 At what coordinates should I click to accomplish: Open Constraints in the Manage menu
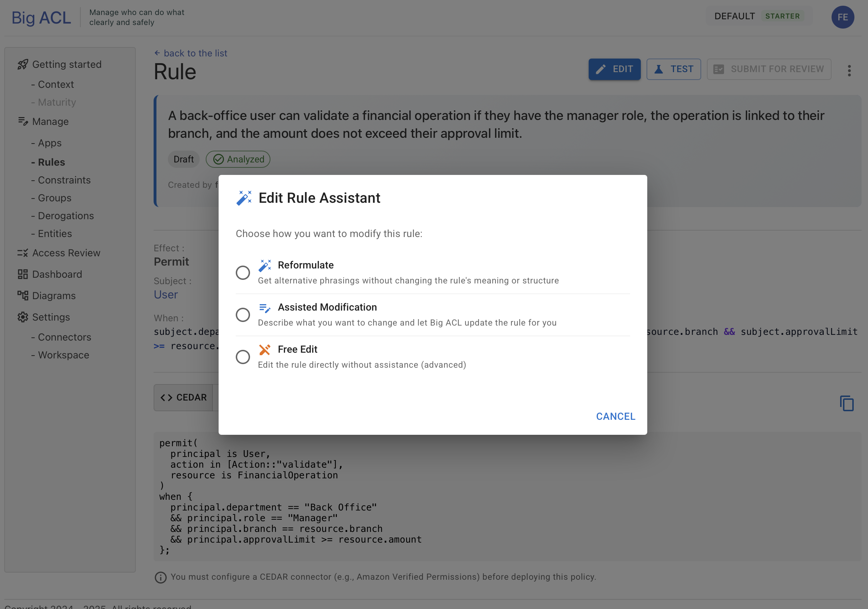64,180
